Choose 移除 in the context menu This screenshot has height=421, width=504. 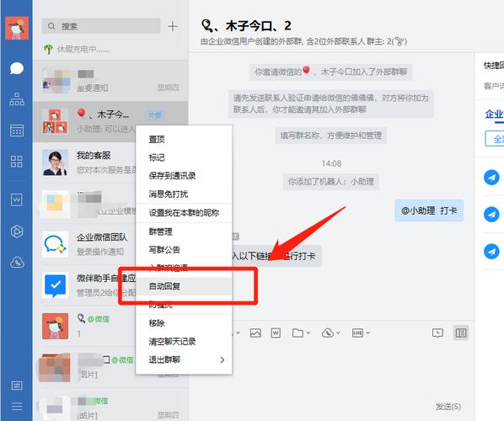(x=184, y=323)
